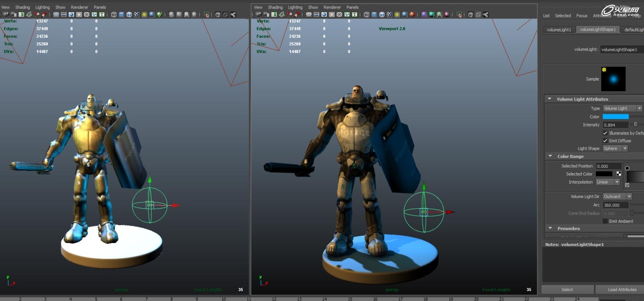This screenshot has height=301, width=644.
Task: Click the Intensity value field
Action: [x=615, y=125]
